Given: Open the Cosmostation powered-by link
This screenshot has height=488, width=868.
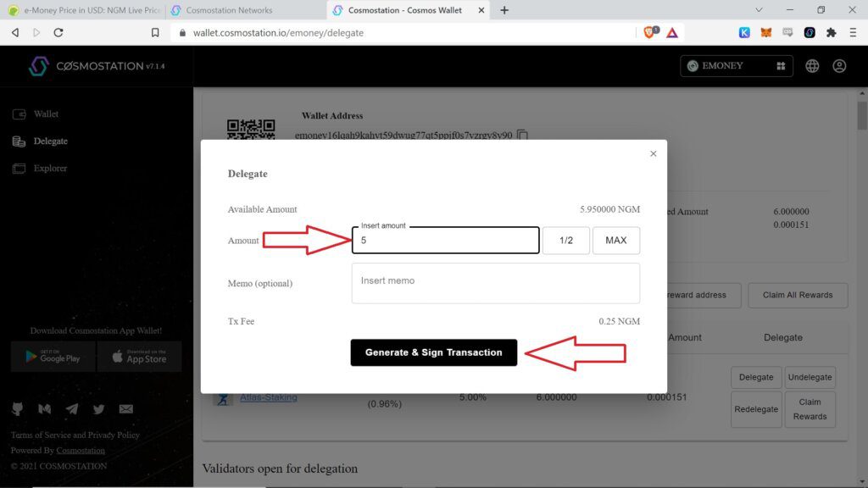Looking at the screenshot, I should [81, 451].
